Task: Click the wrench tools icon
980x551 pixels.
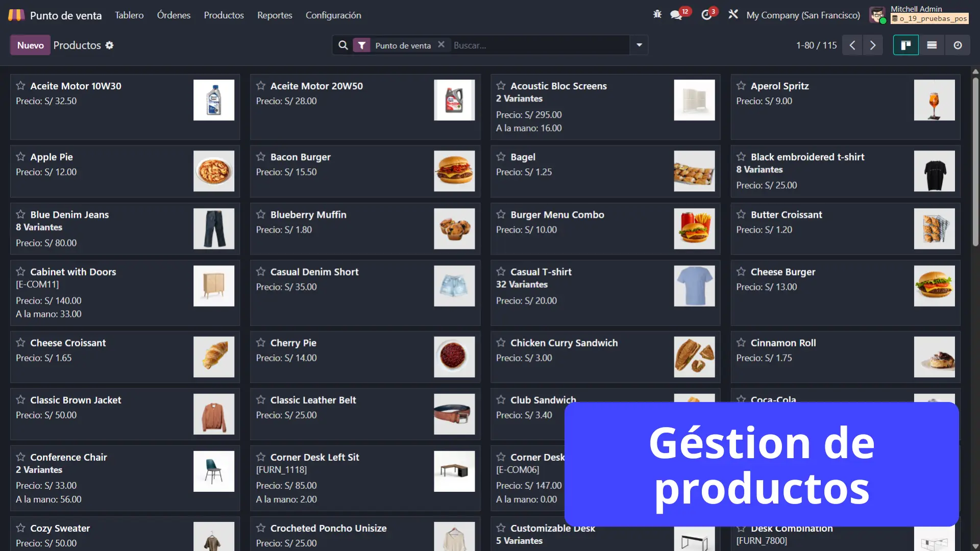Action: coord(733,14)
